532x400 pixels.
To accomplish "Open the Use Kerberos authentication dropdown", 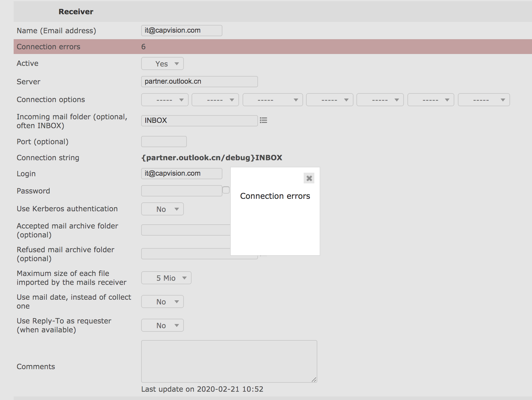I will pyautogui.click(x=162, y=209).
